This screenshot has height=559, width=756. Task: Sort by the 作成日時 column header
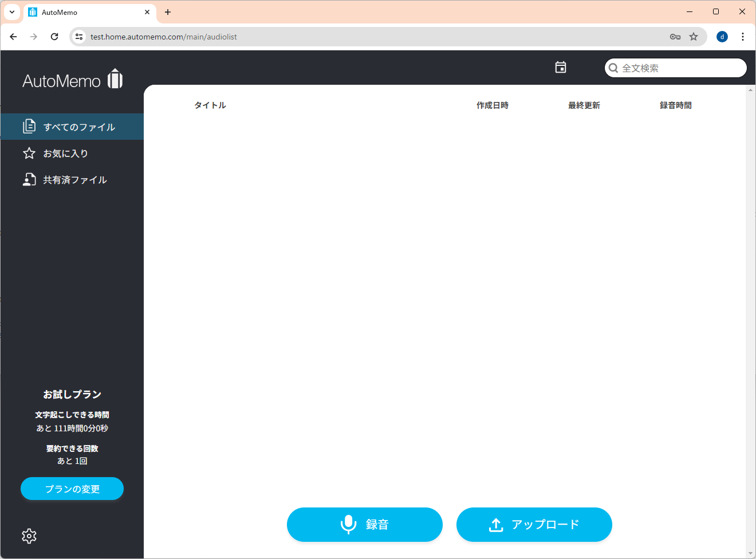[x=493, y=105]
